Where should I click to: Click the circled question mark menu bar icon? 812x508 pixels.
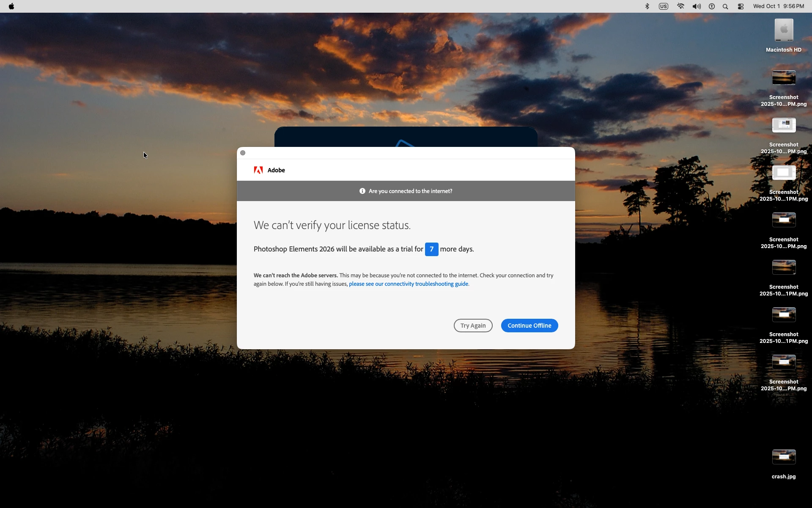click(712, 6)
